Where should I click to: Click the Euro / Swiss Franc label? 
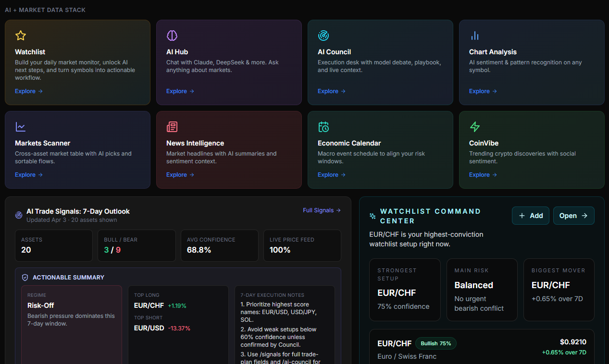407,356
